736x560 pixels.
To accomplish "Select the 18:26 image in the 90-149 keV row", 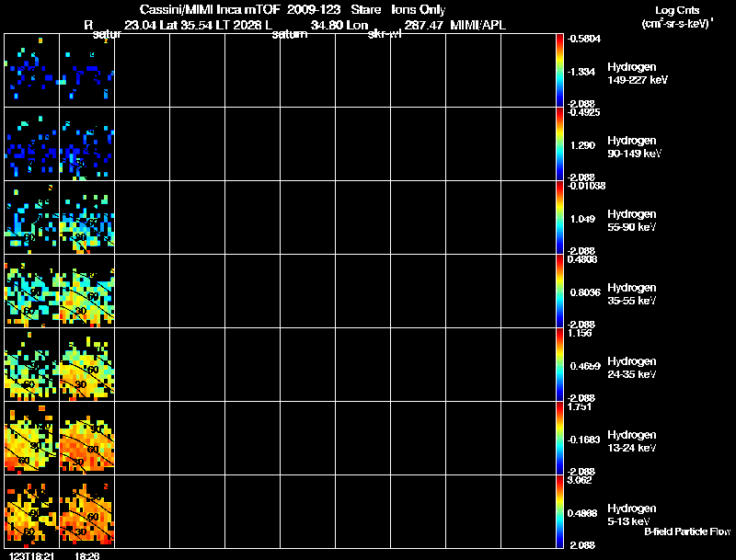I will tap(86, 144).
